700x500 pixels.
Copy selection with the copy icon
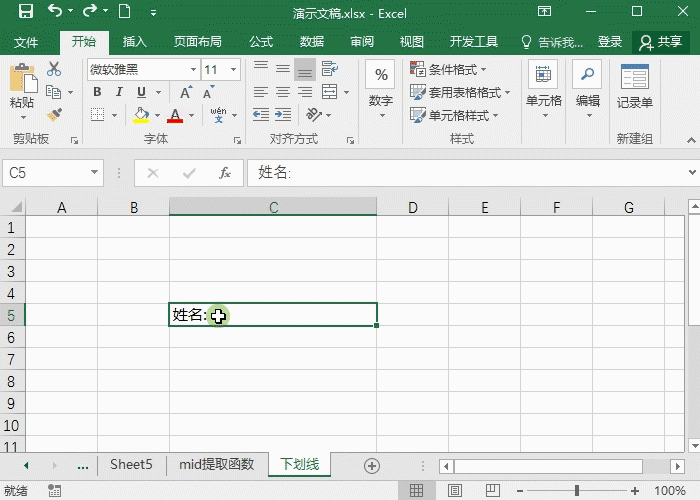pos(54,92)
